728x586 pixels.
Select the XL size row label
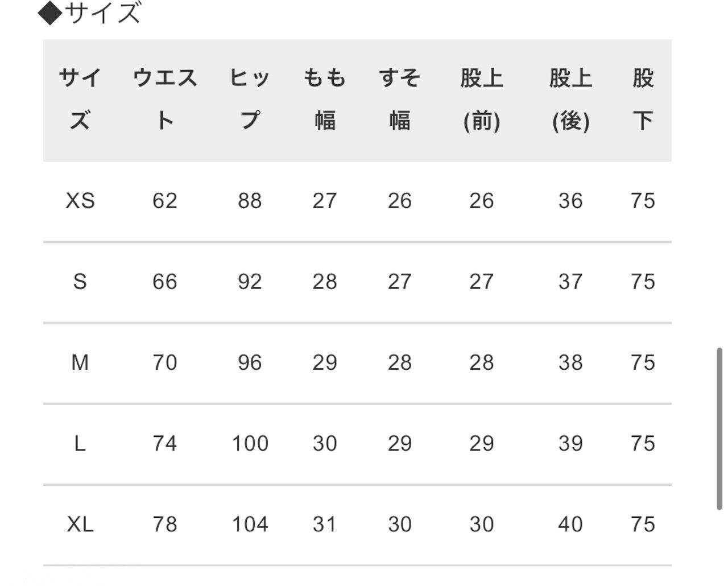tap(80, 524)
